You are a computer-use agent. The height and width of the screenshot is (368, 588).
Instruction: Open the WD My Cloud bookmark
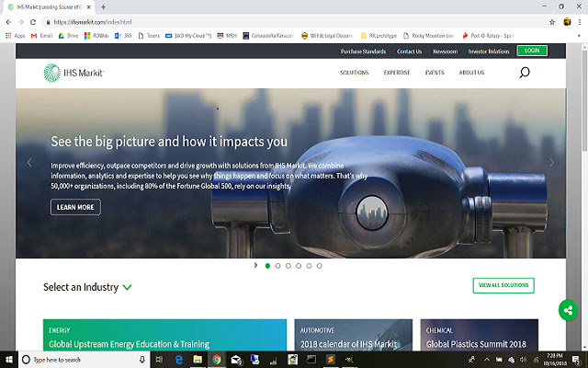(x=188, y=36)
